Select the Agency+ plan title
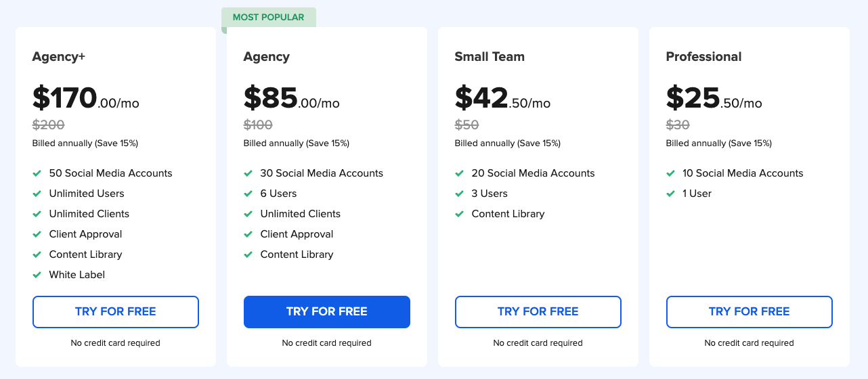Viewport: 868px width, 379px height. click(x=59, y=57)
